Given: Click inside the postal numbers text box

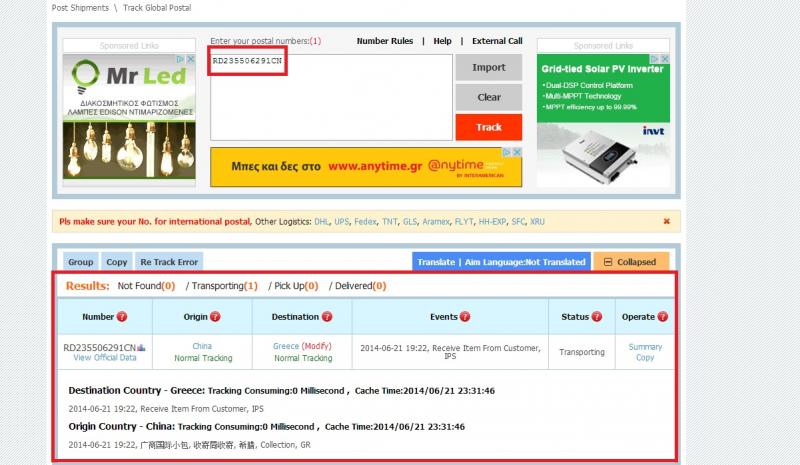Looking at the screenshot, I should point(330,95).
